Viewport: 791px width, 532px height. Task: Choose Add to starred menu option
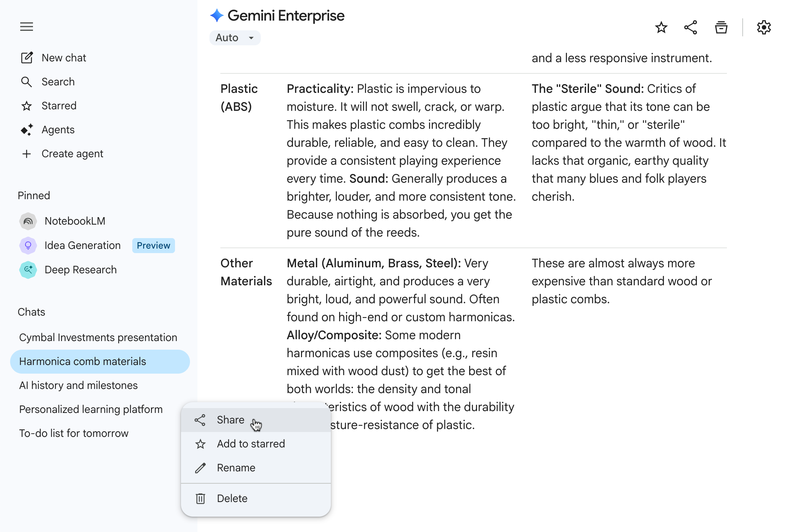(251, 444)
